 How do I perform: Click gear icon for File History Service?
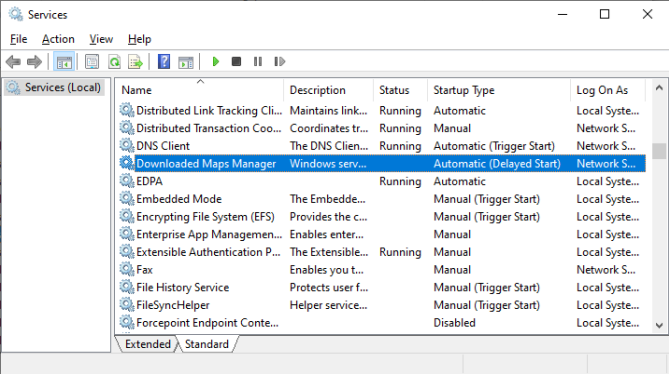126,287
